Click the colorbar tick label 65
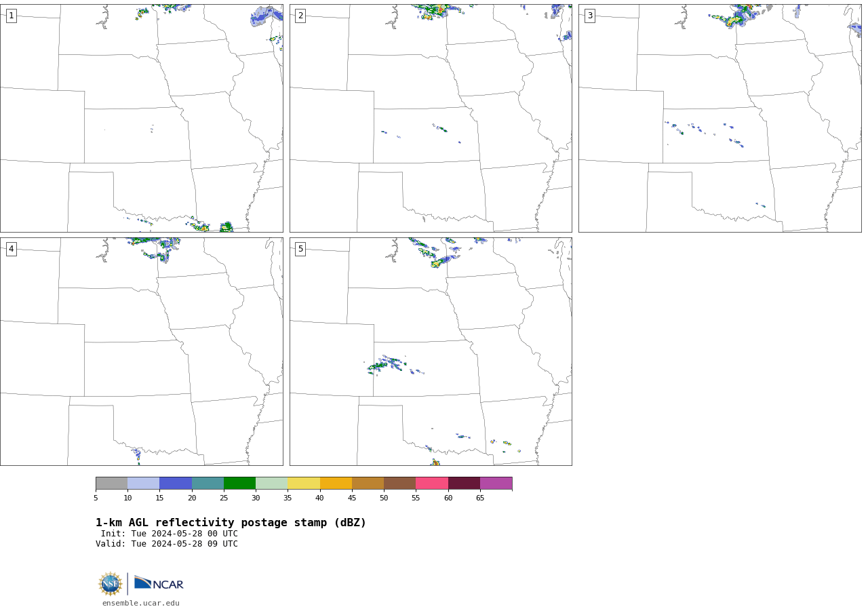Image resolution: width=868 pixels, height=611 pixels. 480,498
